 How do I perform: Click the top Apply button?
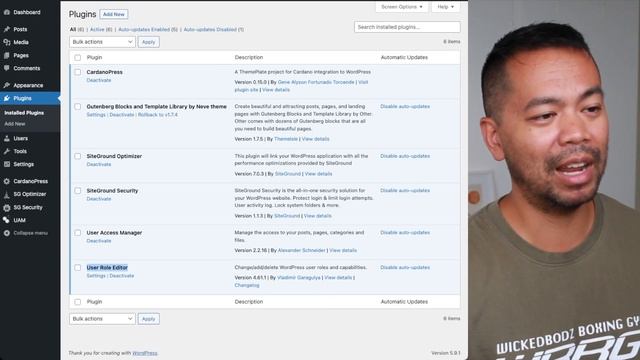(x=149, y=42)
